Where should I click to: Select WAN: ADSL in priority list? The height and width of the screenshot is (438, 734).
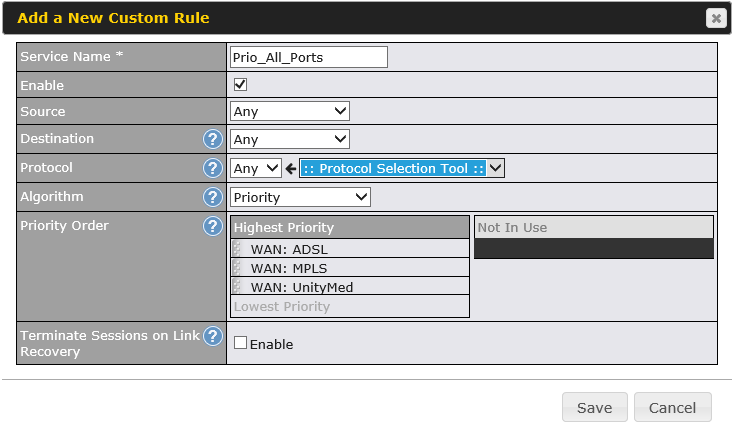(350, 248)
